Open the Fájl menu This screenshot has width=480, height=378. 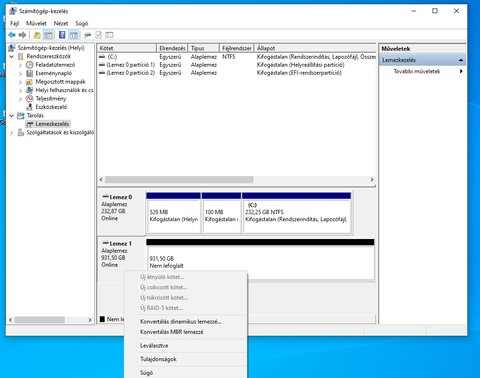14,23
